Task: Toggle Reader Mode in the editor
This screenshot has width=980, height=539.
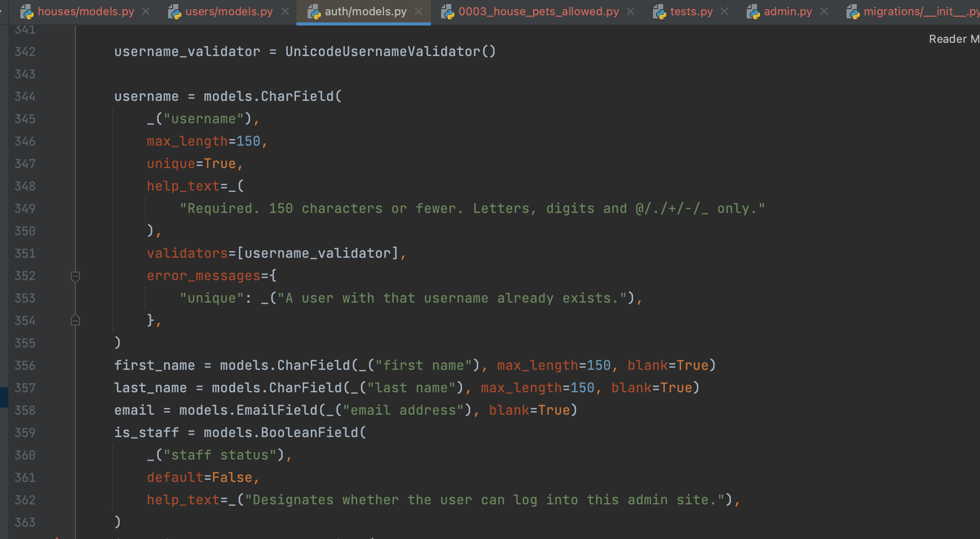Action: click(954, 39)
